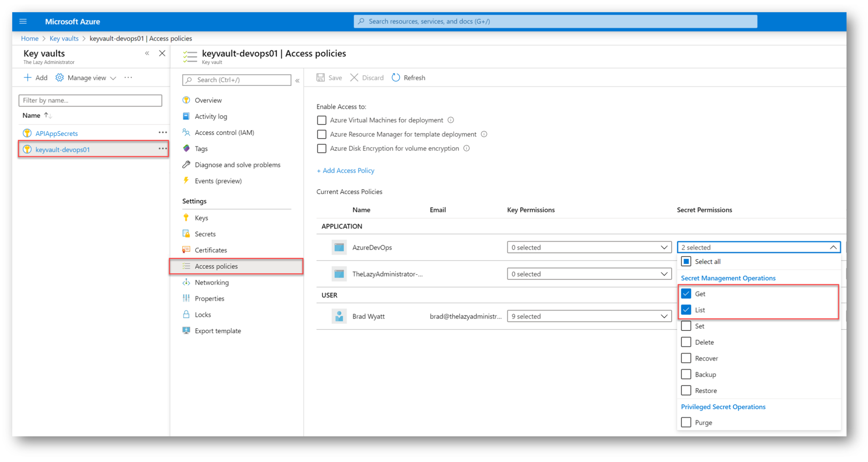
Task: Check the Purge privileged secret permission
Action: pyautogui.click(x=686, y=422)
